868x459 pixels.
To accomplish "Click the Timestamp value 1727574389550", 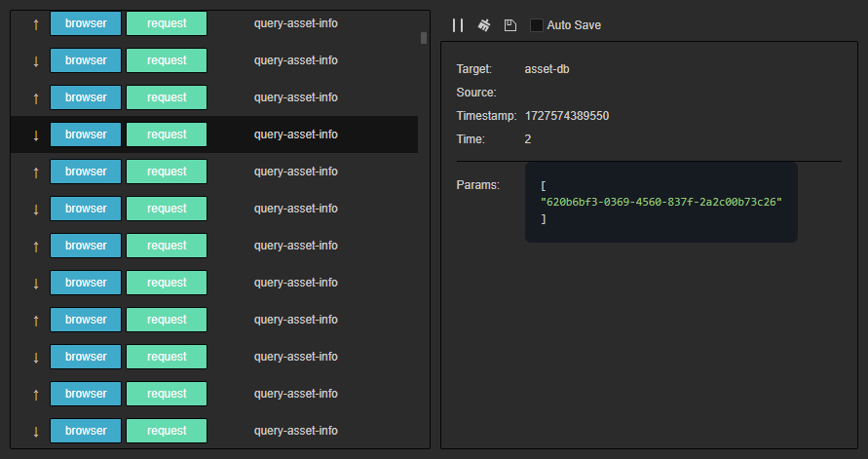I will point(567,116).
